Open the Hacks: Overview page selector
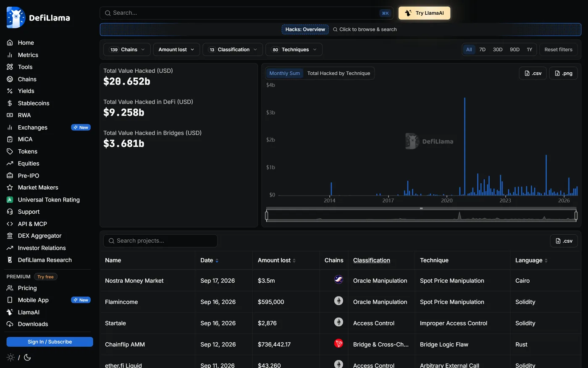The width and height of the screenshot is (588, 368). point(305,29)
